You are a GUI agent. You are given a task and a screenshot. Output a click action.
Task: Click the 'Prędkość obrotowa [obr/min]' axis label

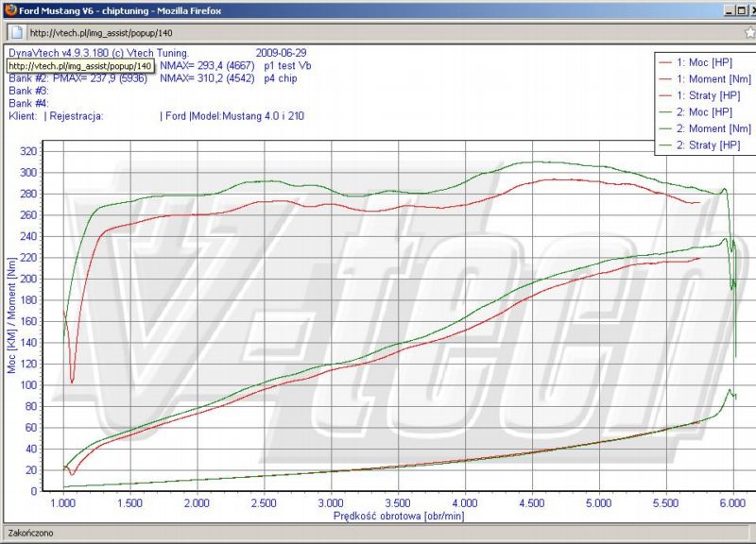(x=398, y=516)
